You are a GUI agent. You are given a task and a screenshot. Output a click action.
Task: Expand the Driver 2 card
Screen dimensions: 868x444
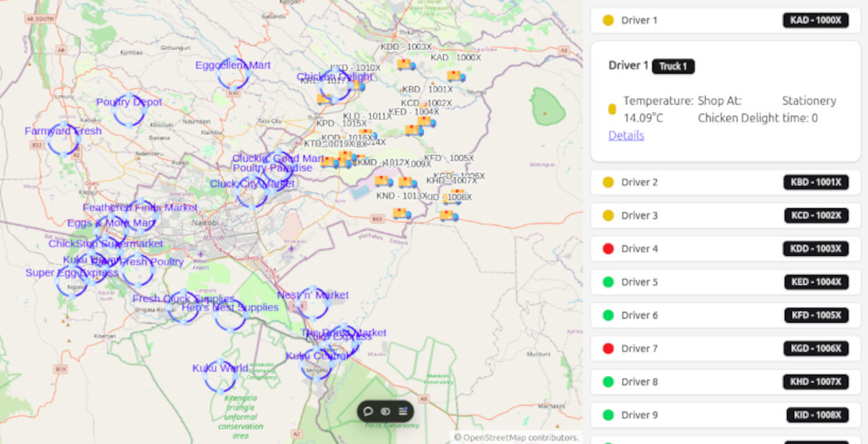pos(725,182)
